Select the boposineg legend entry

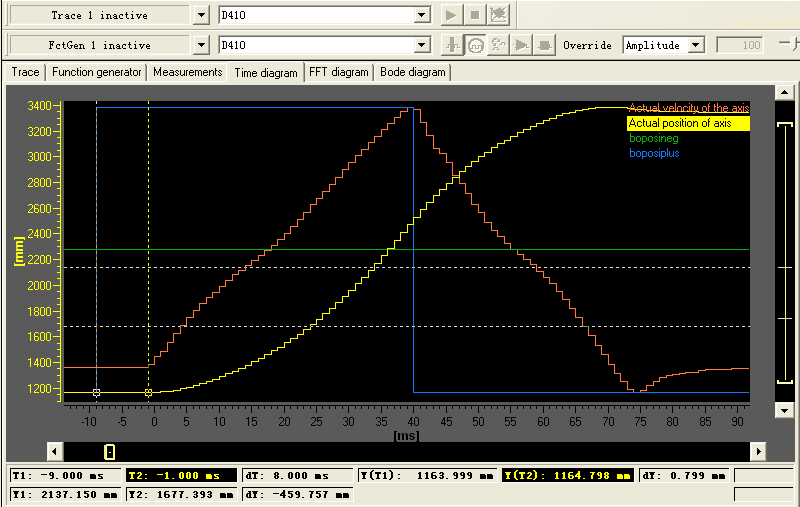[654, 138]
